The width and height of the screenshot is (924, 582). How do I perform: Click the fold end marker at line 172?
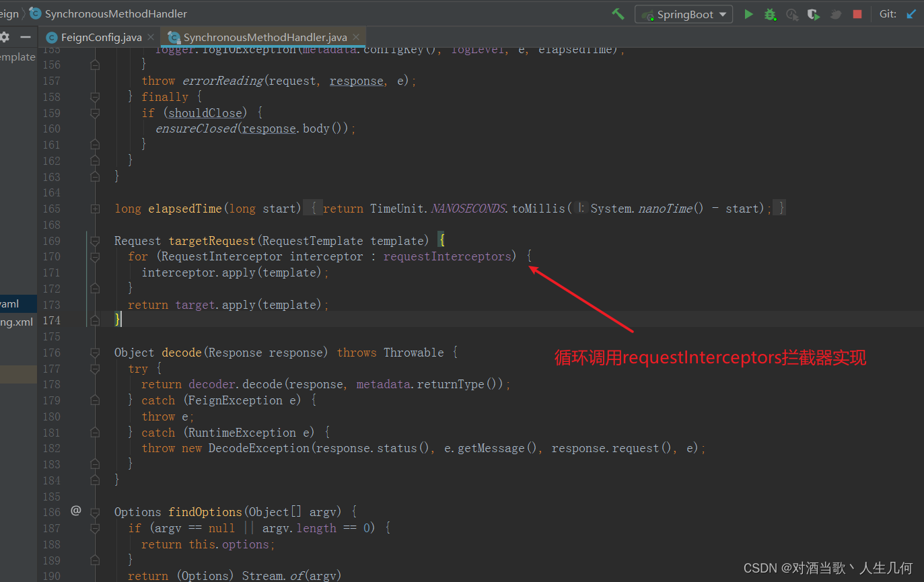pos(95,289)
